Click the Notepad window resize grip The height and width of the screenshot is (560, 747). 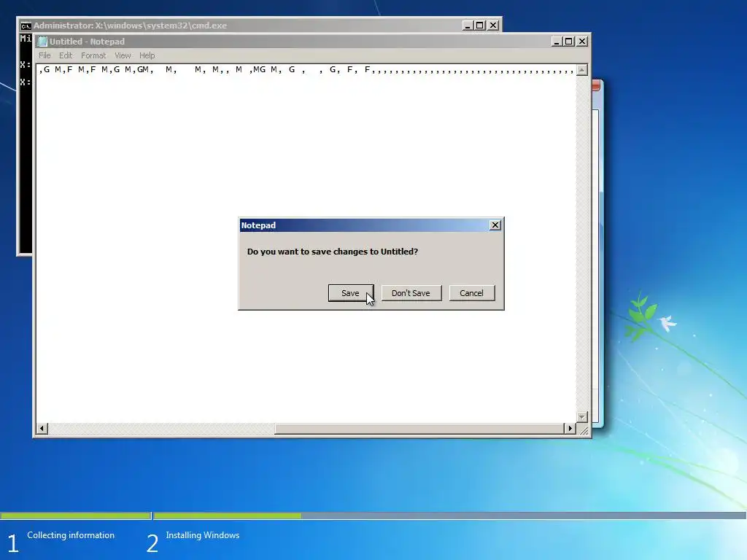(583, 429)
